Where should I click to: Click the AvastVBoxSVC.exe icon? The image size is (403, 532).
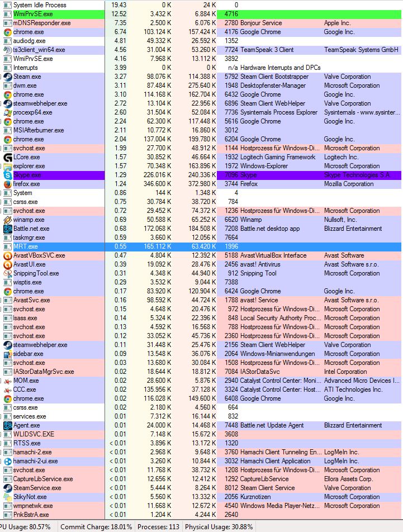[x=7, y=255]
